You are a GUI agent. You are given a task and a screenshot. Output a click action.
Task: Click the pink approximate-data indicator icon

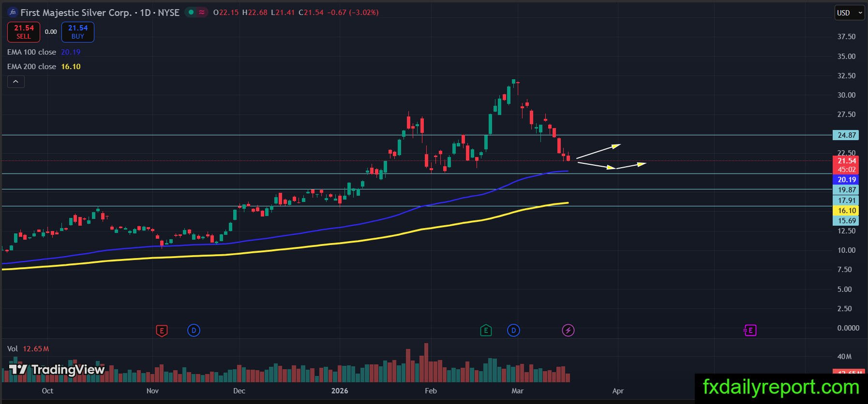202,13
